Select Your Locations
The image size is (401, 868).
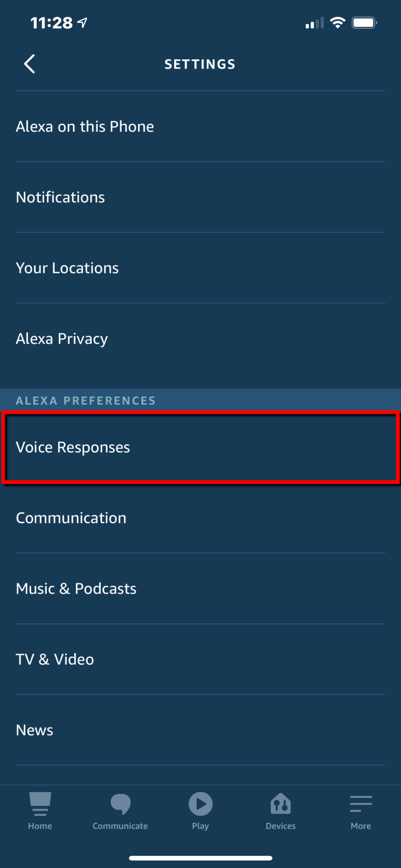200,268
